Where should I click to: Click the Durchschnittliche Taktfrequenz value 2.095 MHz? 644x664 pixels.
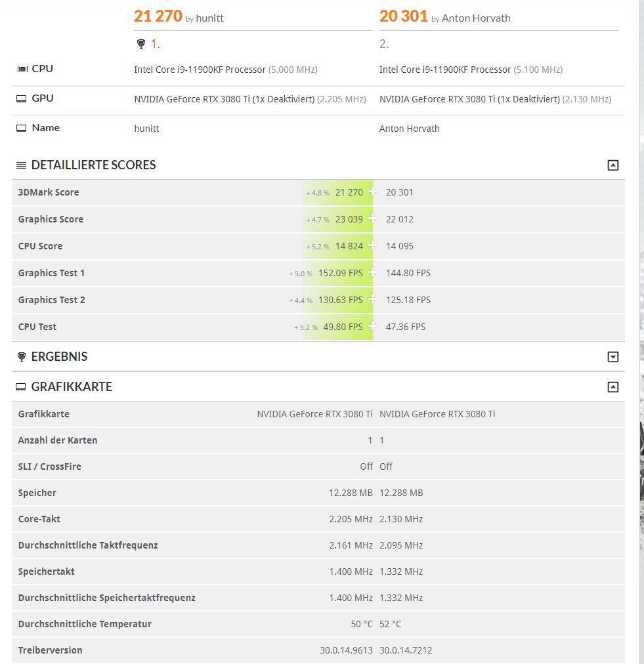click(401, 545)
